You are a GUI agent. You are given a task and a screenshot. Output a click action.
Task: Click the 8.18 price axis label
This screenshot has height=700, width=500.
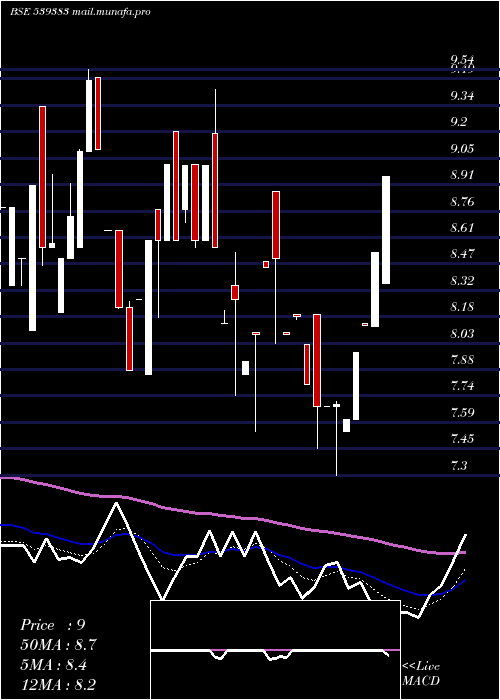(462, 307)
